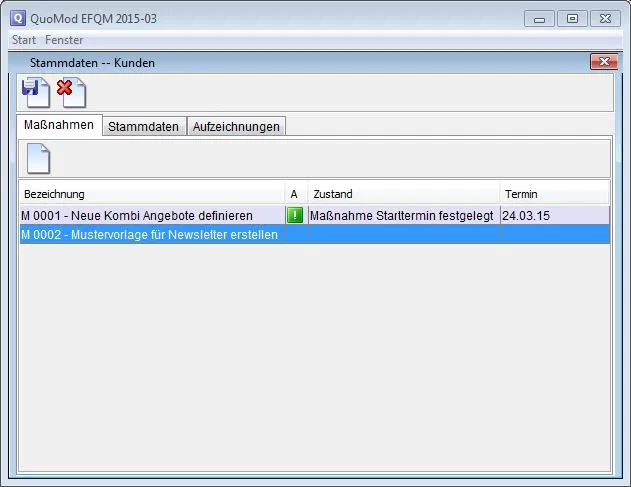This screenshot has height=487, width=631.
Task: Select the Maßnahmen tab
Action: pos(59,125)
